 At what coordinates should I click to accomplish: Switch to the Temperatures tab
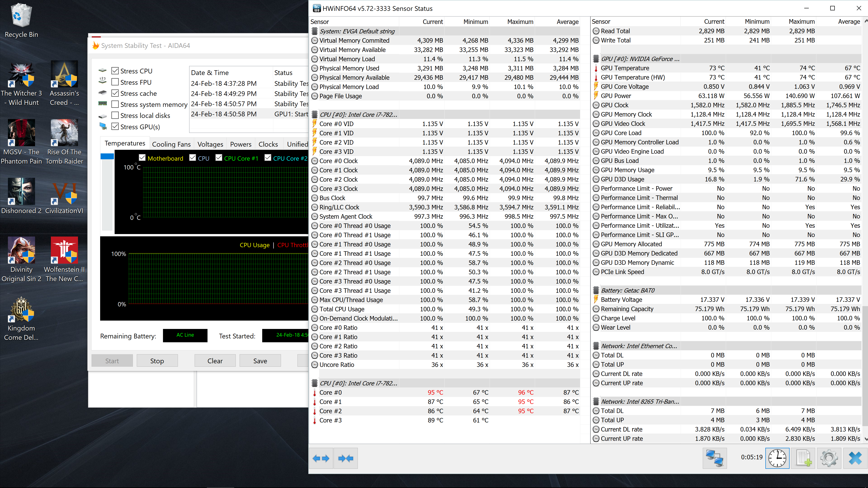[125, 143]
